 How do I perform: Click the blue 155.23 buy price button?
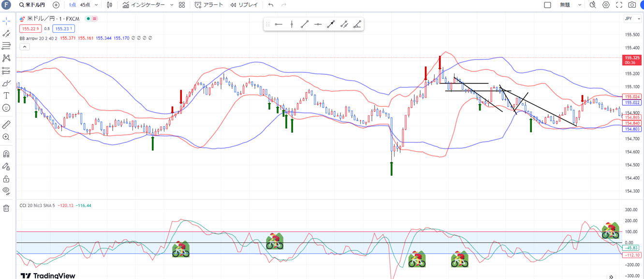coord(63,28)
